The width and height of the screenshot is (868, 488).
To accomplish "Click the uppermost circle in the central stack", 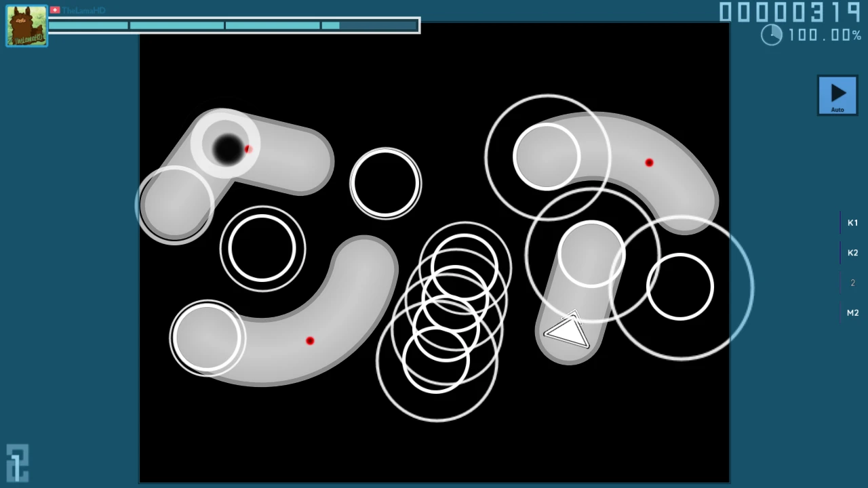I will tap(465, 268).
